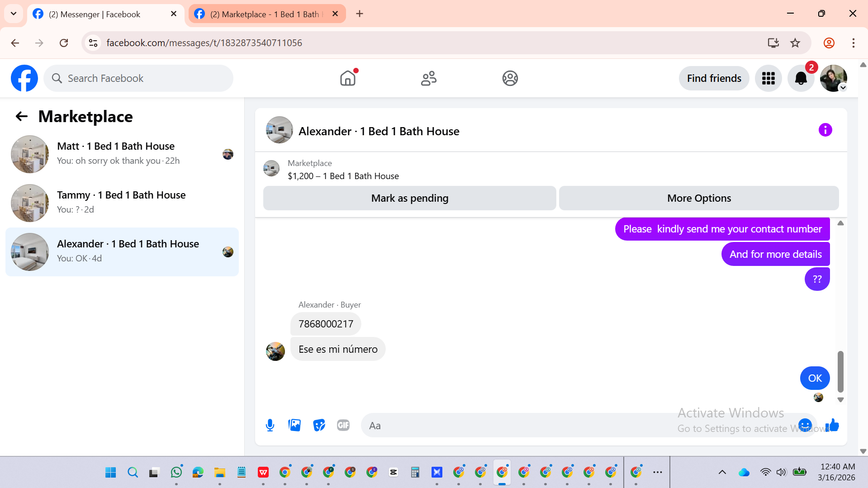Screen dimensions: 868x488
Task: Click the OK sent message bubble
Action: coord(815,378)
